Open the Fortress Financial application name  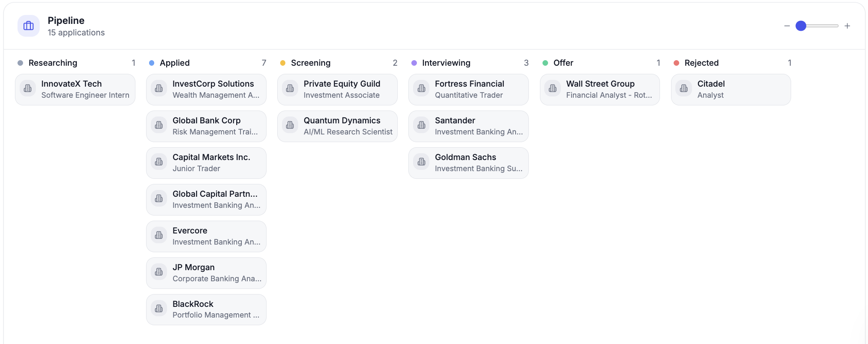[469, 84]
